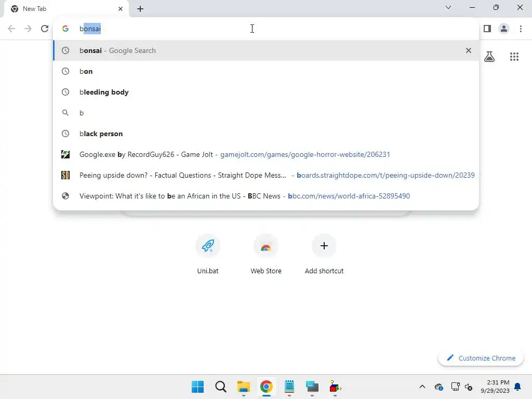Open the Web Store shortcut
532x399 pixels.
coord(266,254)
